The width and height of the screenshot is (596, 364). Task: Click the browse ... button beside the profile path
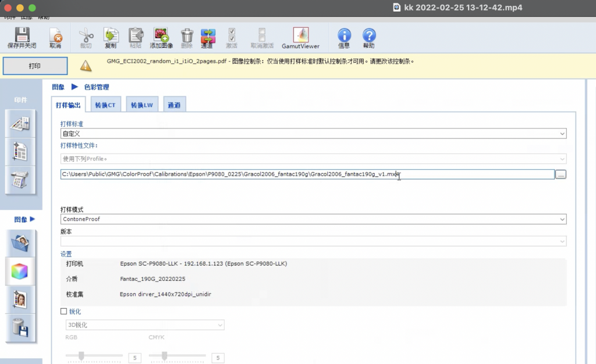[x=560, y=174]
